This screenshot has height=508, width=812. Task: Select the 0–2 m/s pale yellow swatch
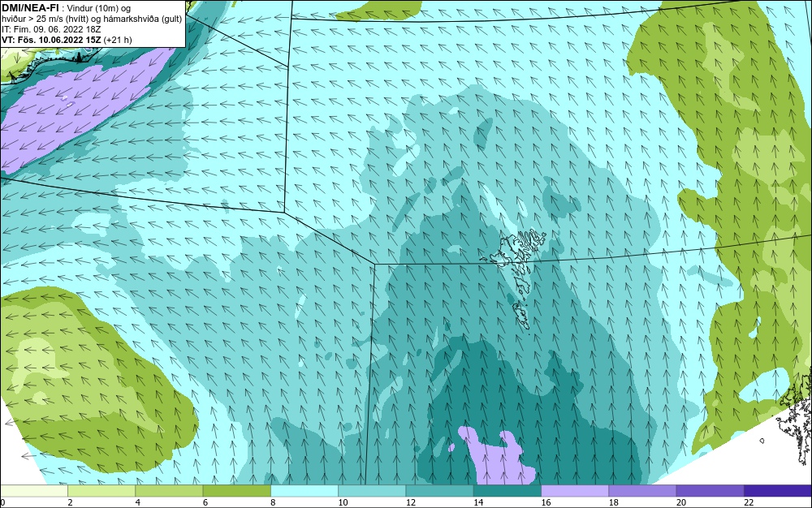tap(33, 491)
